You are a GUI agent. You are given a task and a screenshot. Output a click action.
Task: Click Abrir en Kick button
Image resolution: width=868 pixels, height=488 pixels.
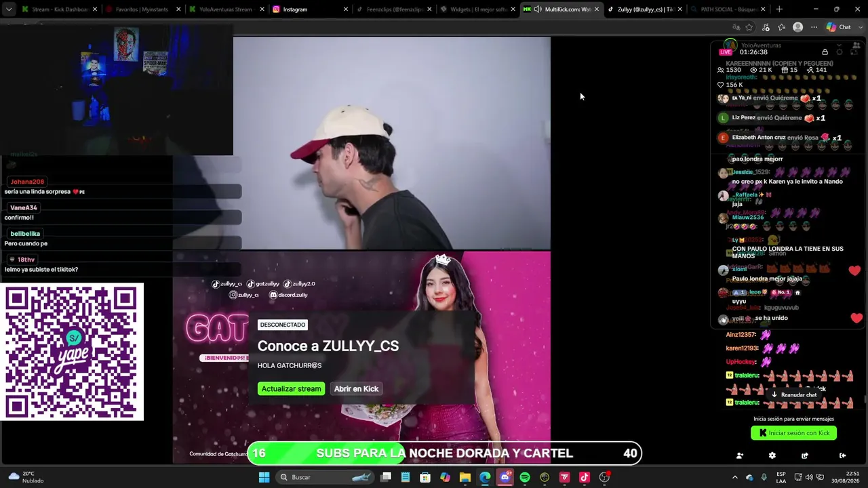356,389
